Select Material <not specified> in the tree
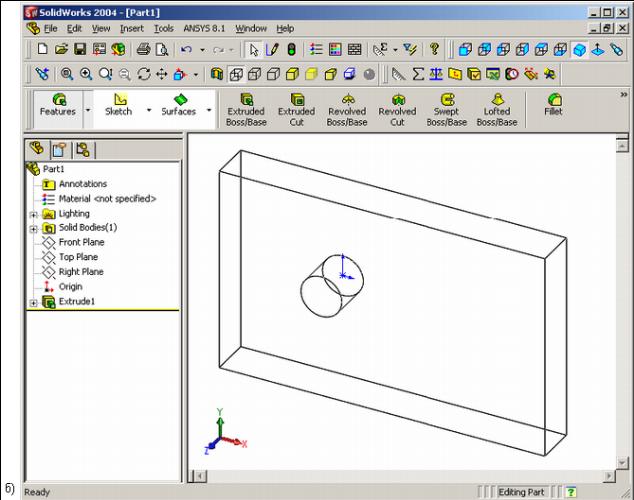This screenshot has height=500, width=634. (107, 198)
